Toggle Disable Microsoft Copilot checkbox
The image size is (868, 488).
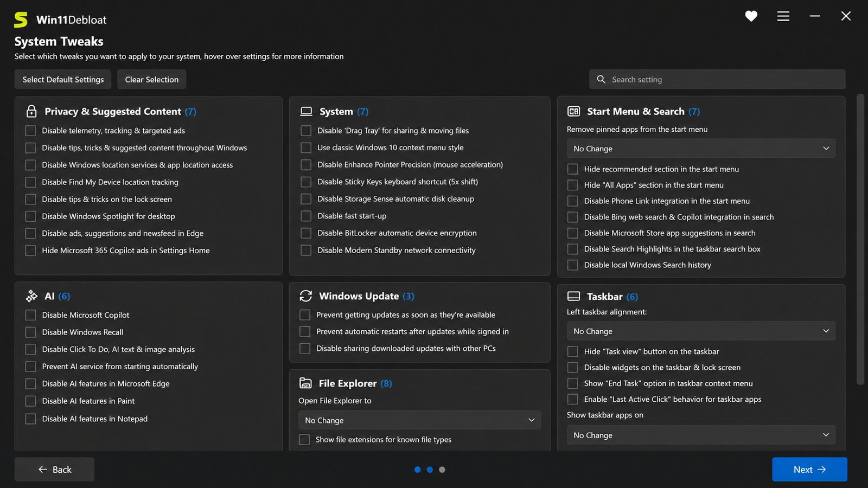31,315
